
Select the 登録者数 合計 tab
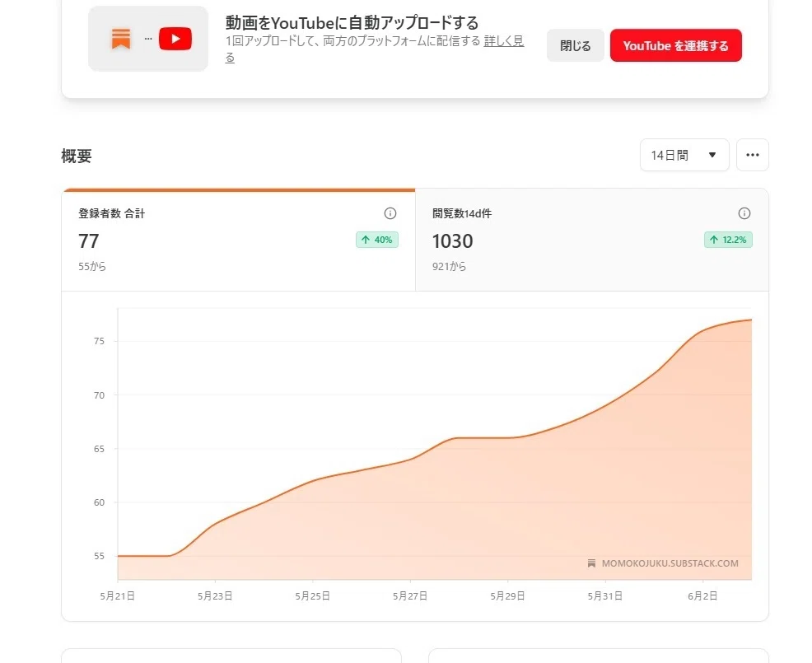[238, 240]
